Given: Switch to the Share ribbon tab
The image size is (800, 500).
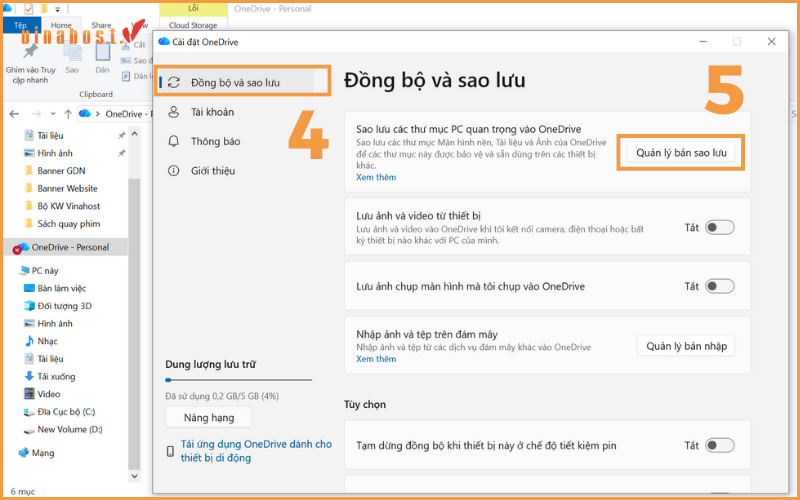Looking at the screenshot, I should click(101, 24).
